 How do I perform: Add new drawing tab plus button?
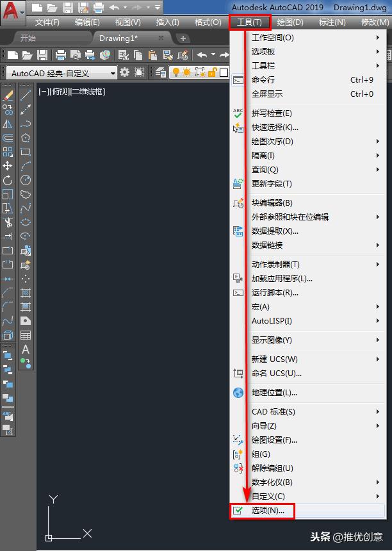183,38
